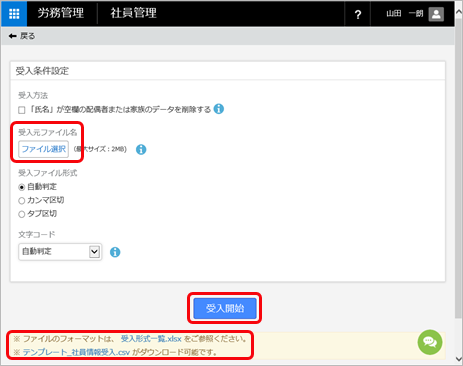The image size is (463, 366).
Task: Expand the 文字コード dropdown
Action: pyautogui.click(x=60, y=252)
